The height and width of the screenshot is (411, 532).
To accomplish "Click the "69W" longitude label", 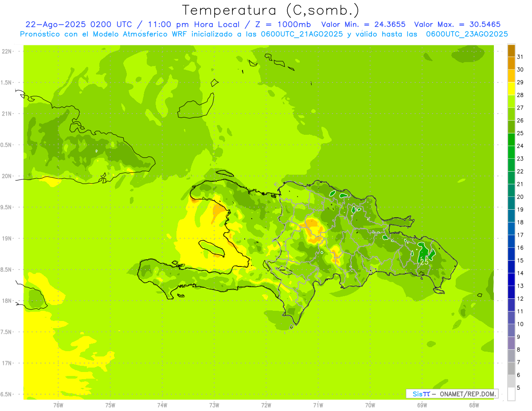I will coord(422,405).
